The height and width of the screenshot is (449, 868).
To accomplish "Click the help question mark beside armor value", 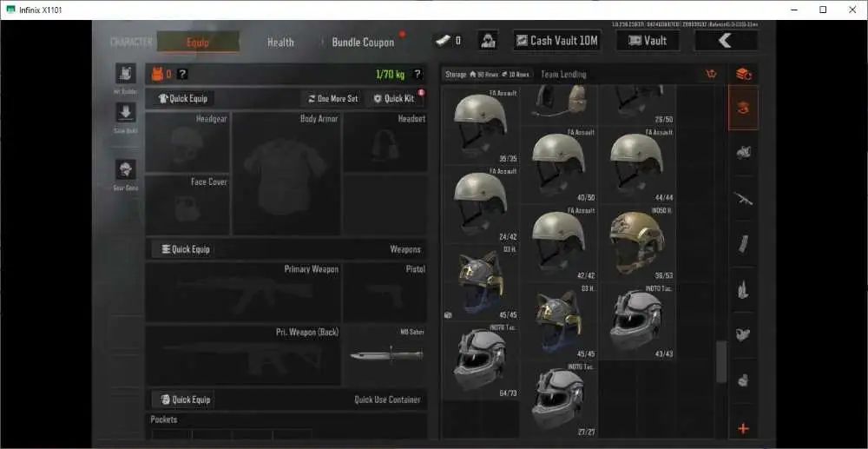I will [182, 74].
